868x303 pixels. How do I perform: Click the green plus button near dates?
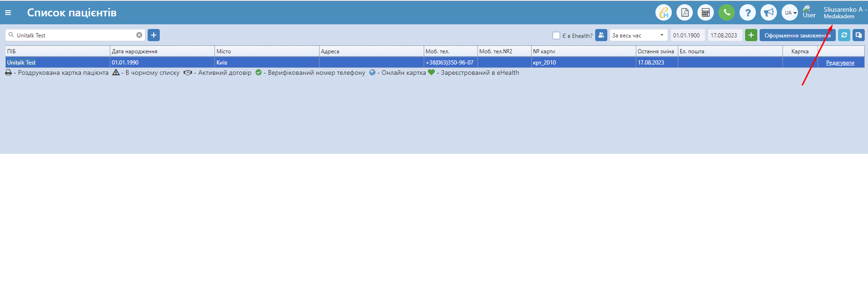coord(751,35)
